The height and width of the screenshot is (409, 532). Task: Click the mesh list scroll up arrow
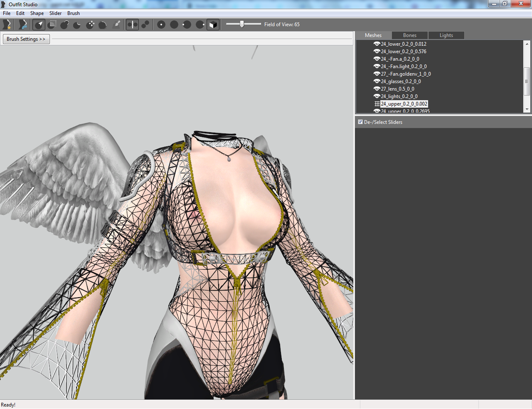[527, 44]
